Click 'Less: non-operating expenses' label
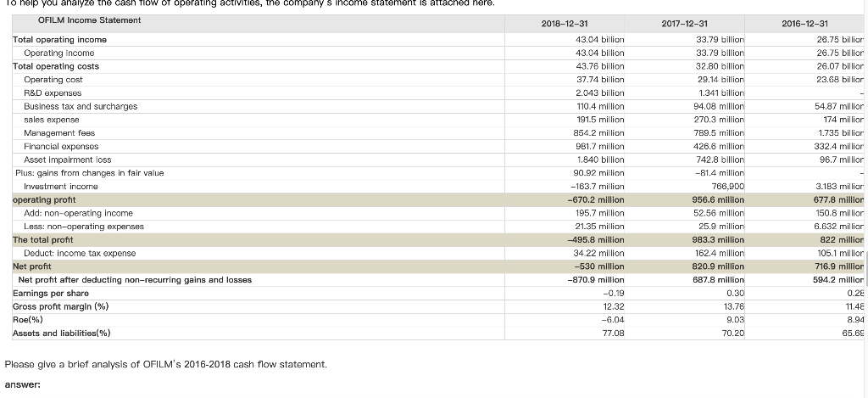Screen dimensions: 868x398 pos(84,227)
